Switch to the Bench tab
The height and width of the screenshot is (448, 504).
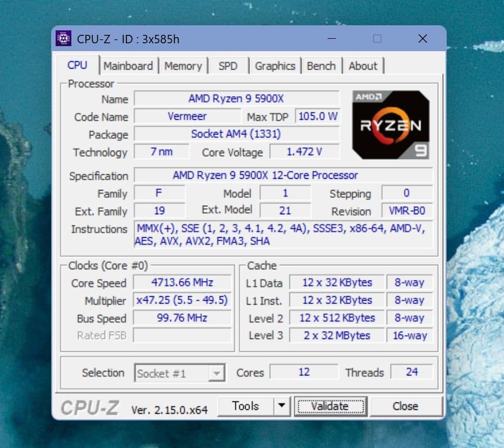pyautogui.click(x=321, y=66)
